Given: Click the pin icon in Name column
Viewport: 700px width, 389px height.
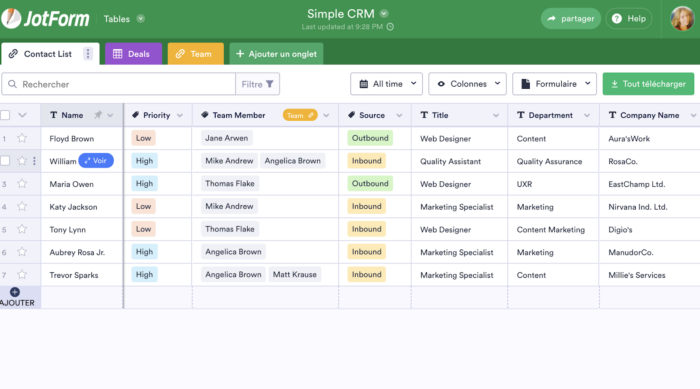Looking at the screenshot, I should click(x=98, y=115).
